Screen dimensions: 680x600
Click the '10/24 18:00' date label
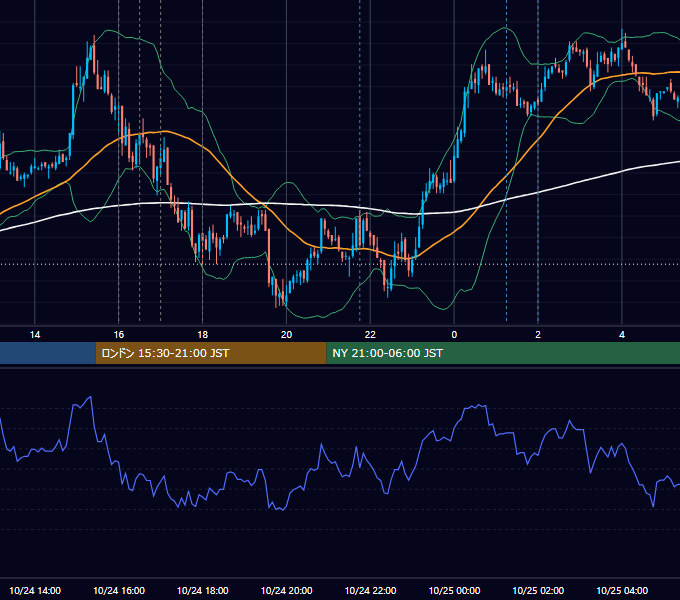(203, 591)
